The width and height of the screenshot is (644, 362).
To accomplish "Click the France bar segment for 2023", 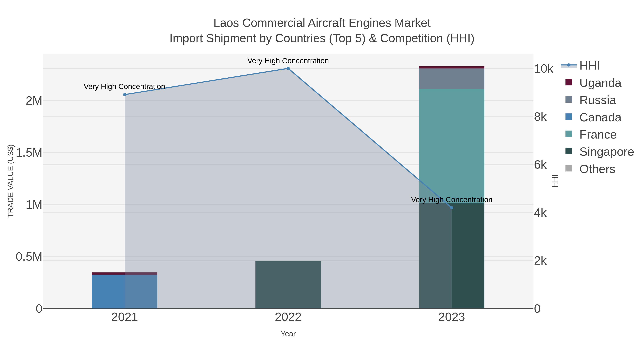I will [x=452, y=146].
